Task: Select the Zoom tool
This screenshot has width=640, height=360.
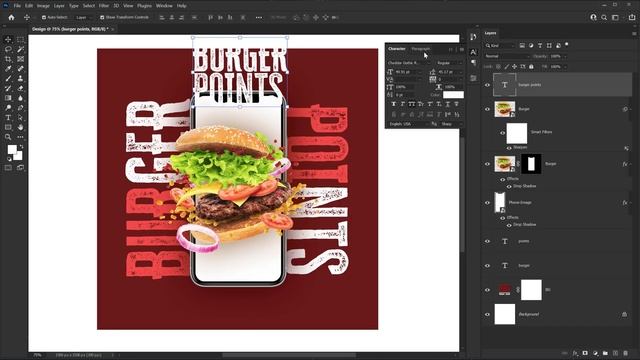Action: pyautogui.click(x=8, y=137)
